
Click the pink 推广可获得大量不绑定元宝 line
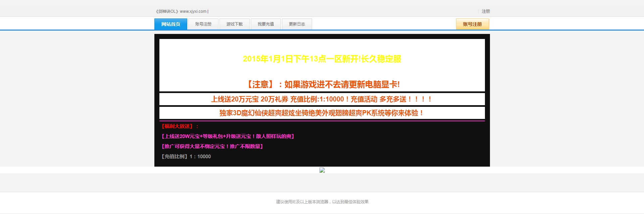point(212,146)
